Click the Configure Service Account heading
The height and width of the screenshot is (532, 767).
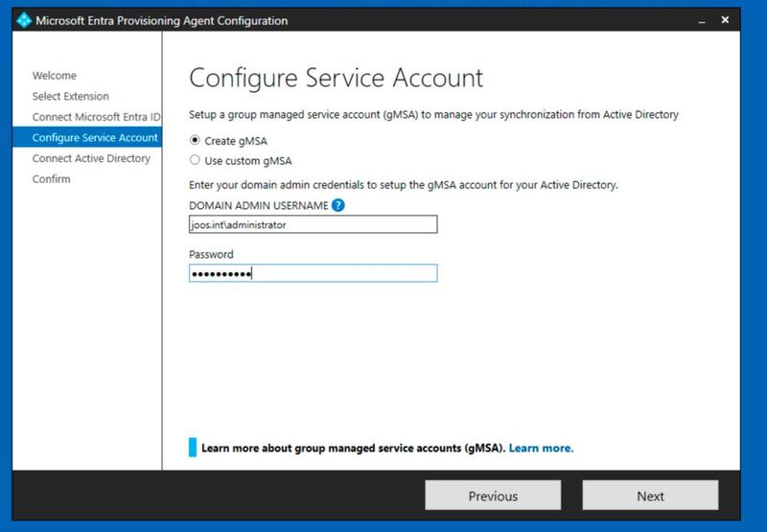pyautogui.click(x=337, y=79)
